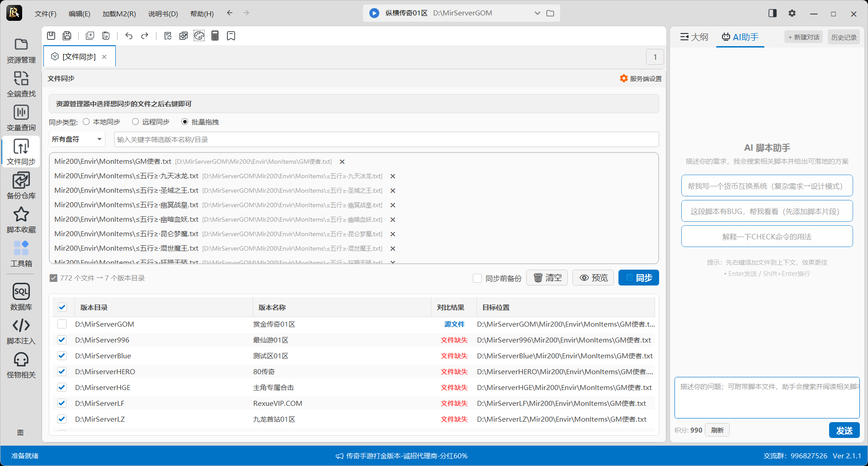Open the color palette icon

[x=199, y=36]
